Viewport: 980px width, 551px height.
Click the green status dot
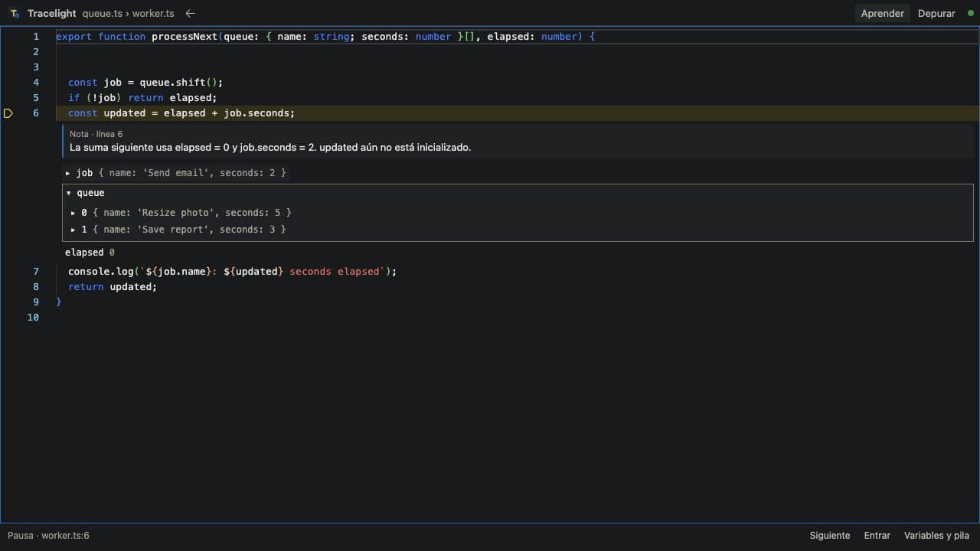(971, 13)
